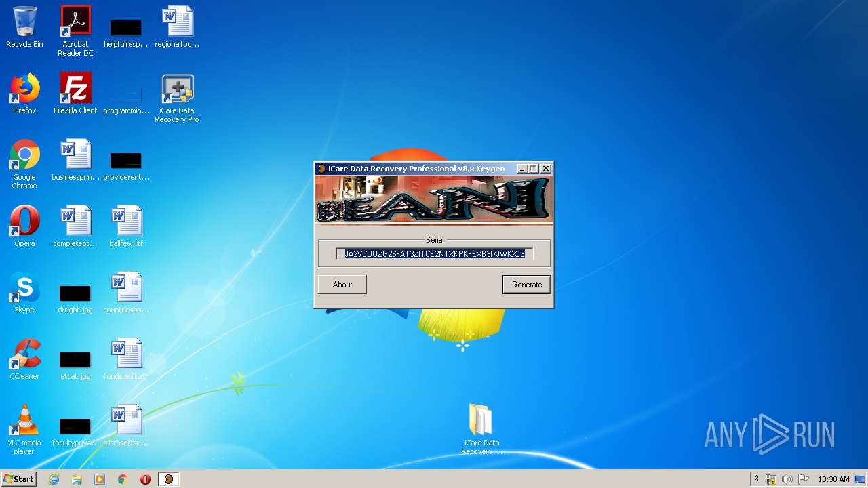Open FileZilla Client shortcut

tap(75, 94)
